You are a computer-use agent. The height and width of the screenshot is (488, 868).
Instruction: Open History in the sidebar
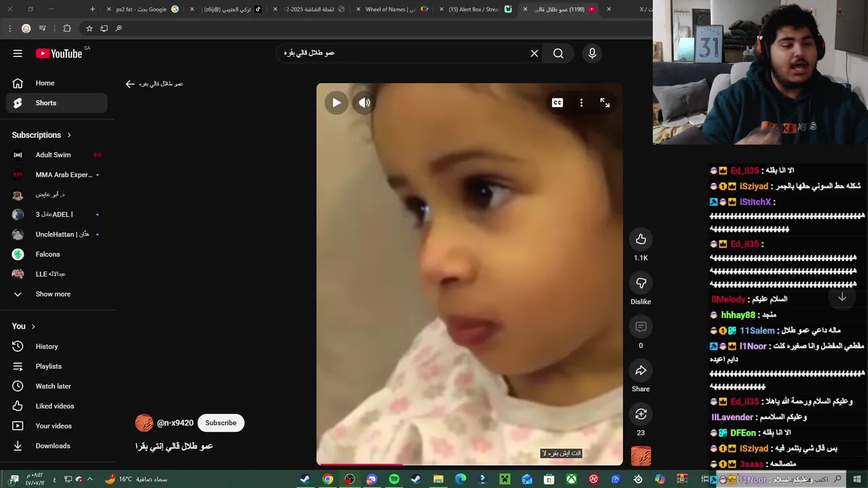57,346
